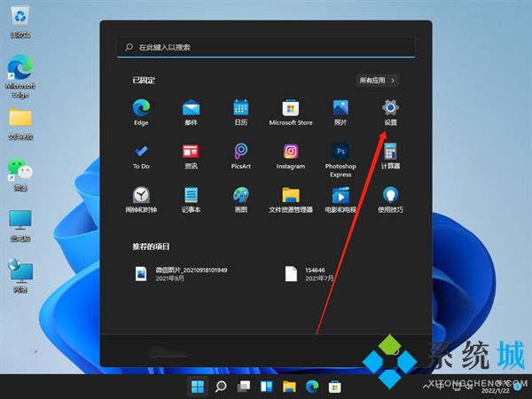
Task: Open the 资讯 news app
Action: click(191, 156)
